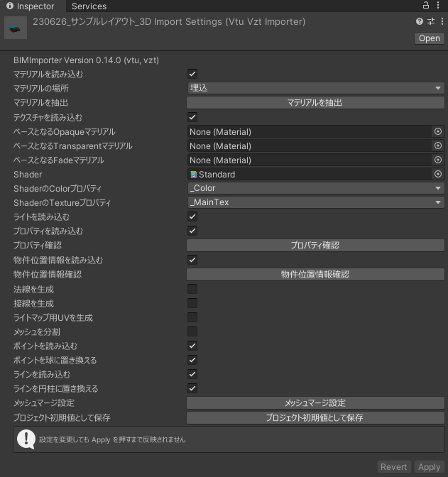Click the Inspector lock icon

[x=426, y=5]
